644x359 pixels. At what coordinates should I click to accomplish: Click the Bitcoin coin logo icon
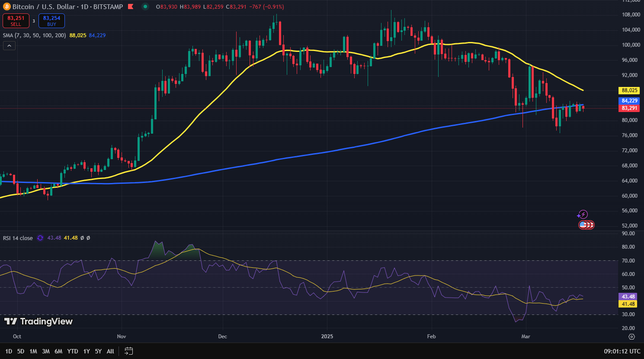(6, 6)
